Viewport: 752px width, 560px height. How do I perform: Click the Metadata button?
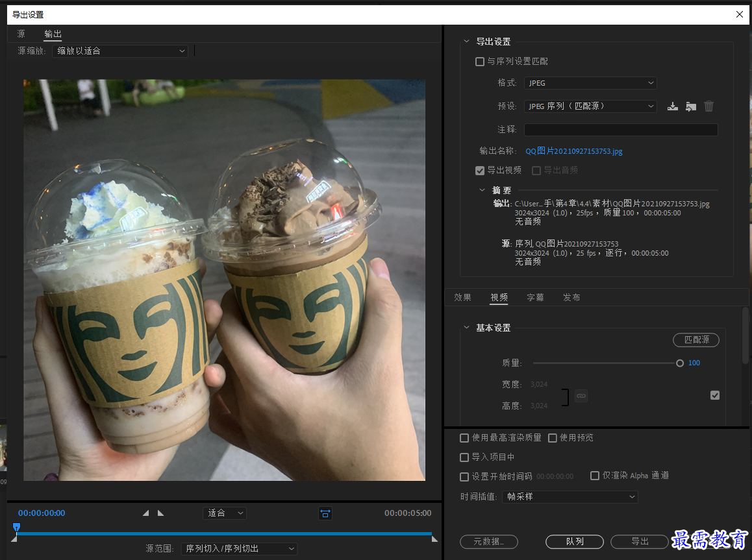[489, 541]
